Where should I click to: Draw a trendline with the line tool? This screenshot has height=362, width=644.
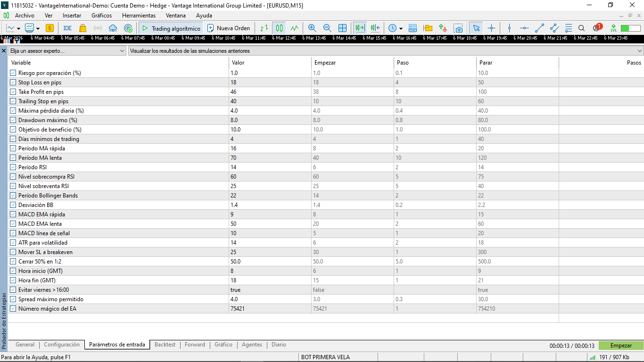[x=540, y=28]
